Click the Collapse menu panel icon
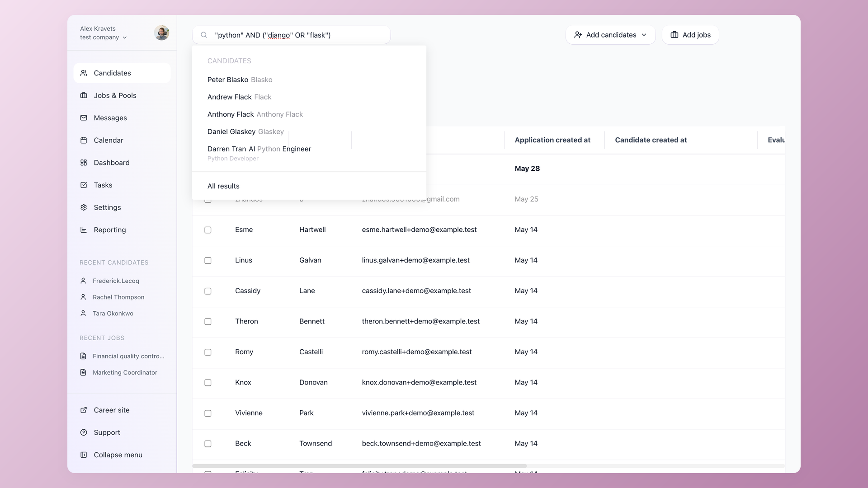The height and width of the screenshot is (488, 868). (84, 455)
